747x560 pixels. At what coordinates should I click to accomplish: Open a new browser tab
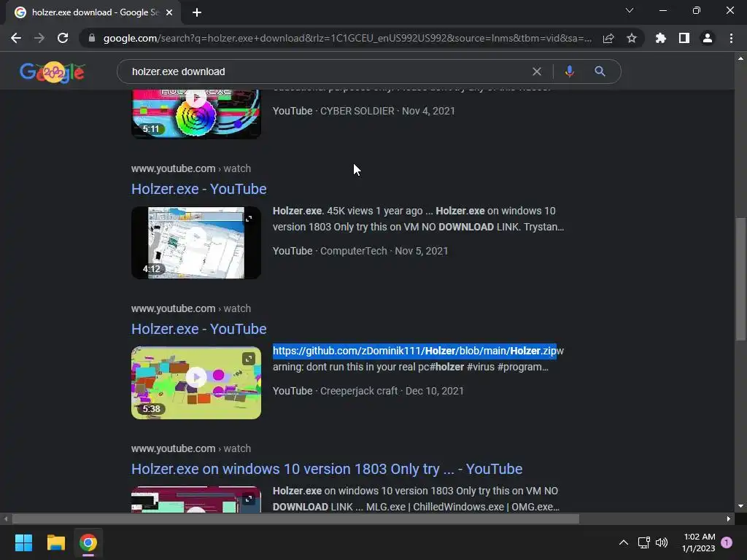pyautogui.click(x=197, y=12)
